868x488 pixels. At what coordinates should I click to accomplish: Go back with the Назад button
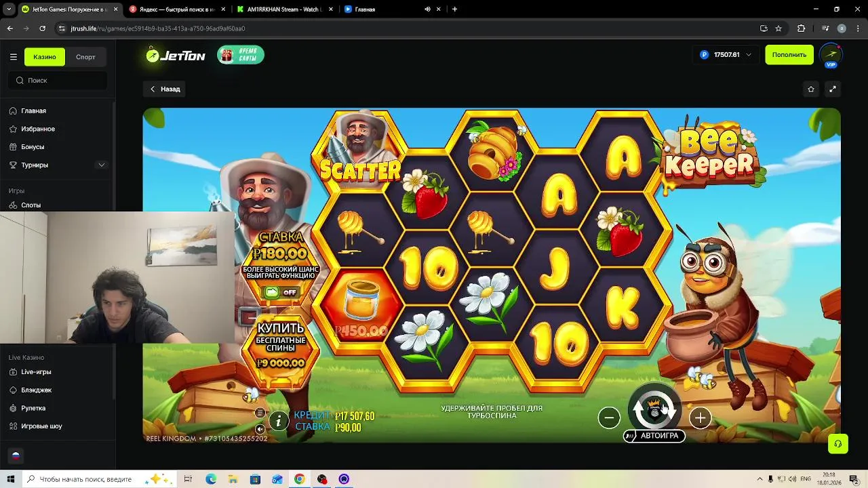(x=165, y=89)
